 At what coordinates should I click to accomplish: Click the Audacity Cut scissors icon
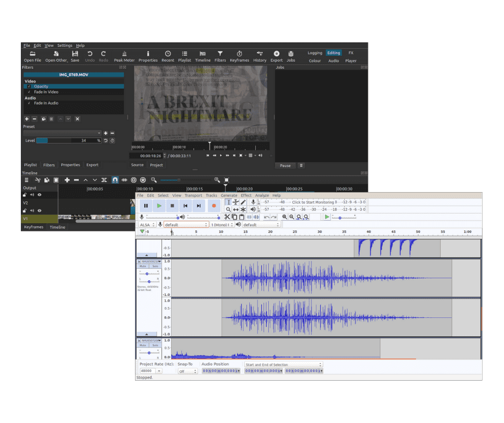[227, 217]
